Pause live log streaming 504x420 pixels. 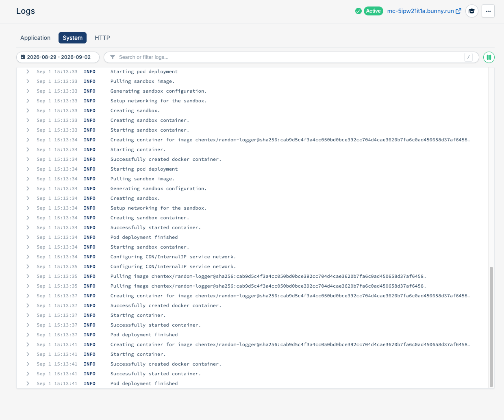489,57
